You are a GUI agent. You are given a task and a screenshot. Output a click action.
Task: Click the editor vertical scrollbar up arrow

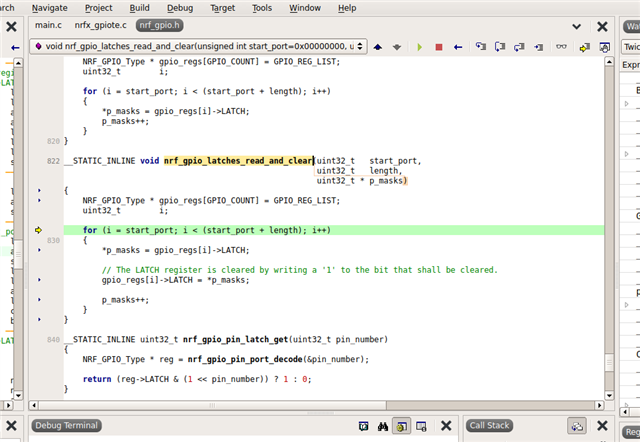[x=609, y=62]
